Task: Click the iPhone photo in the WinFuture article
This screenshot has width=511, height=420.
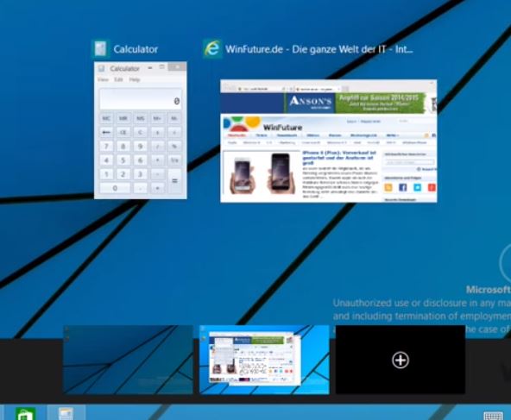Action: point(261,172)
